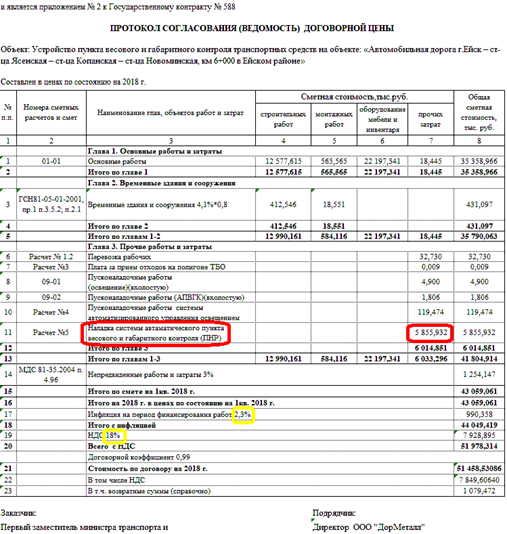
Task: Click value '12 990,161' in 'Итого по главам 1-2' row
Action: 283,236
